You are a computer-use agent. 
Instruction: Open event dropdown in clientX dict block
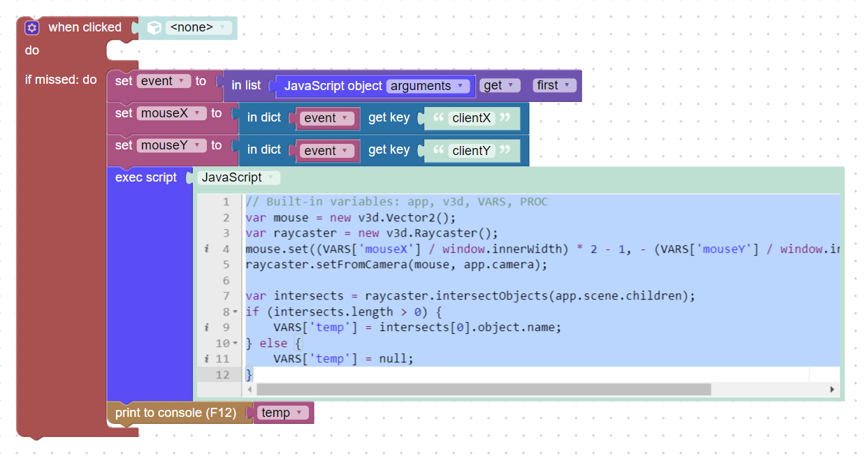pos(327,118)
